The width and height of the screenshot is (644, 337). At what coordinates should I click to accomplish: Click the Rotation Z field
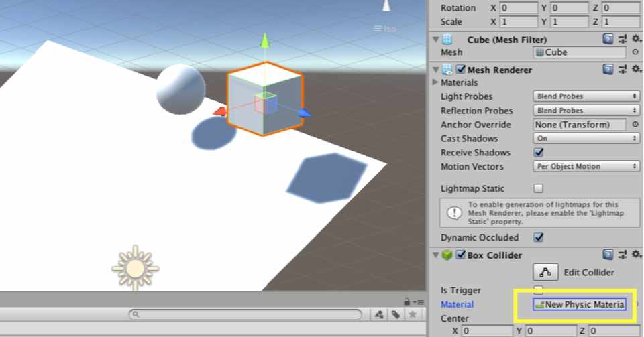(621, 8)
